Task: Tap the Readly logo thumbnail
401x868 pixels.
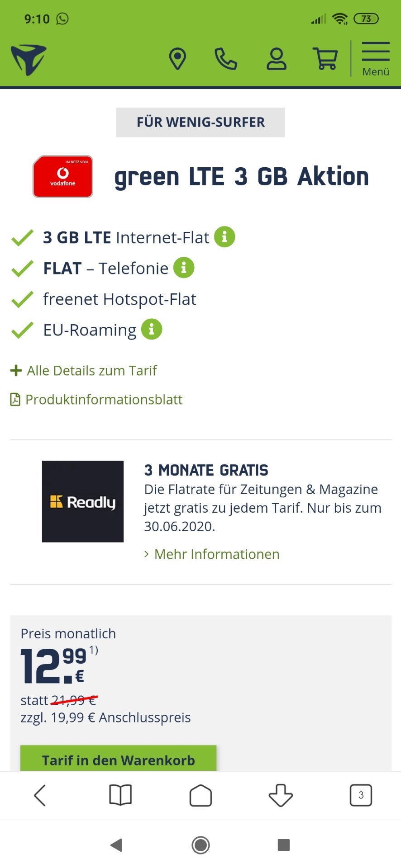Action: [83, 501]
